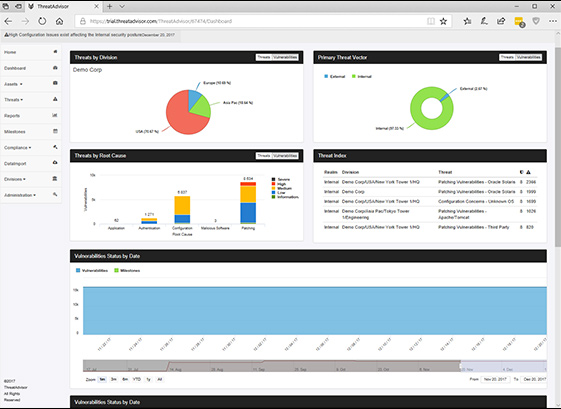Viewport: 561px width, 409px height.
Task: Click 'Patching Vulnerabilities - Third Party' threat
Action: coord(473,227)
